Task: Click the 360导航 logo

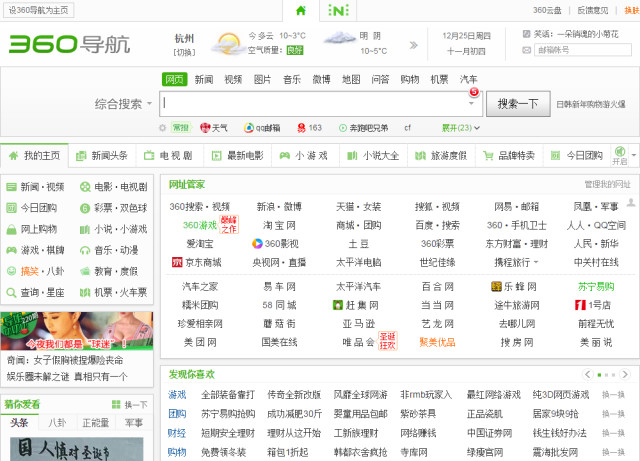Action: 69,44
